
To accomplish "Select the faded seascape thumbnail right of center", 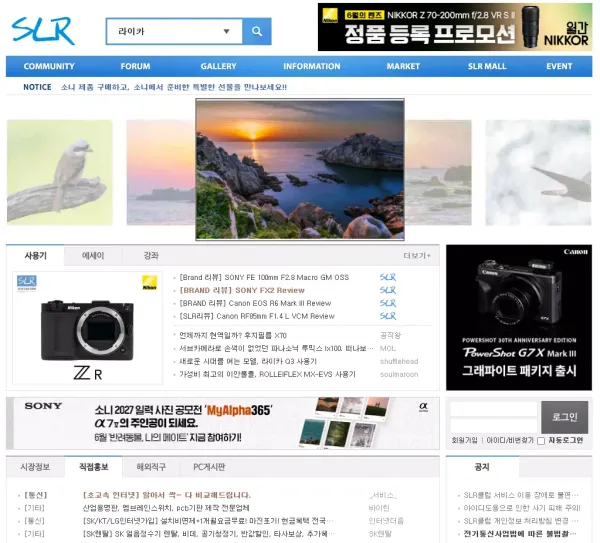I will [x=439, y=173].
